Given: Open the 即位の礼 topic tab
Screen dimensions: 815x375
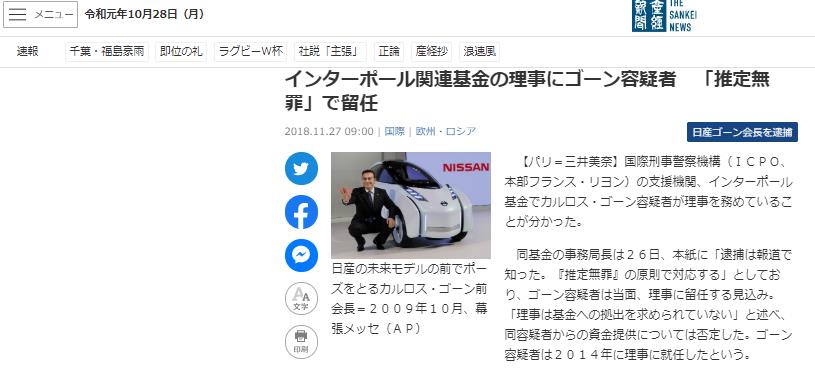Looking at the screenshot, I should click(x=181, y=51).
